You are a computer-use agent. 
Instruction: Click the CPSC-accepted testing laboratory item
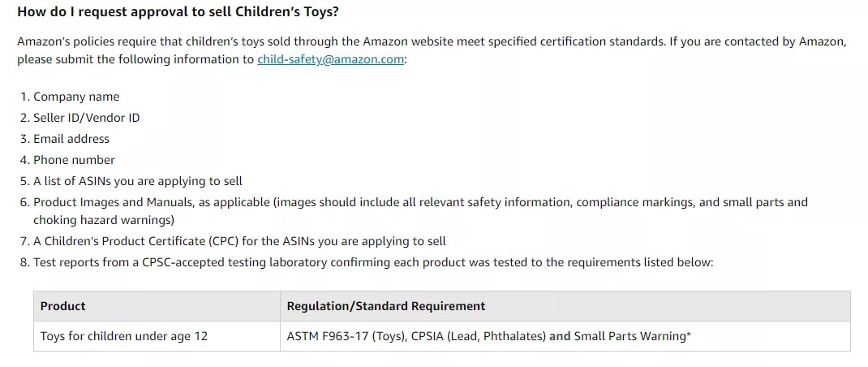[x=373, y=262]
